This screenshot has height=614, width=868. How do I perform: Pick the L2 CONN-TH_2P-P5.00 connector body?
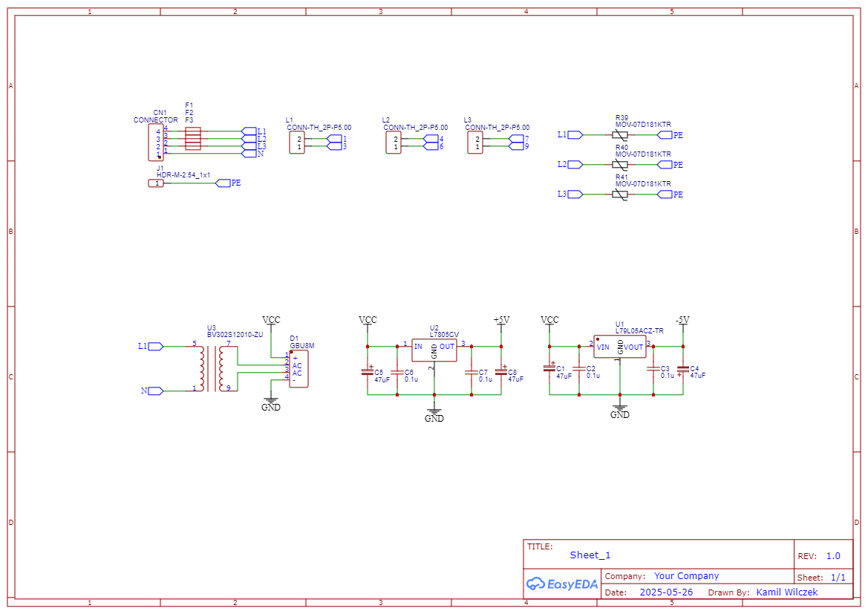(x=394, y=143)
